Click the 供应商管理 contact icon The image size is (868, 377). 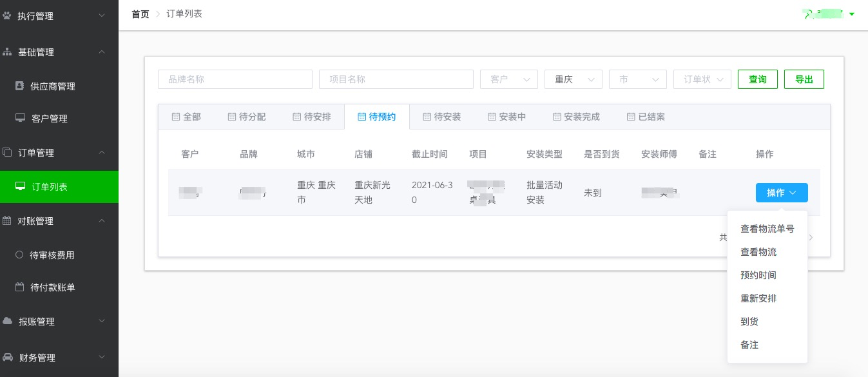(x=19, y=86)
